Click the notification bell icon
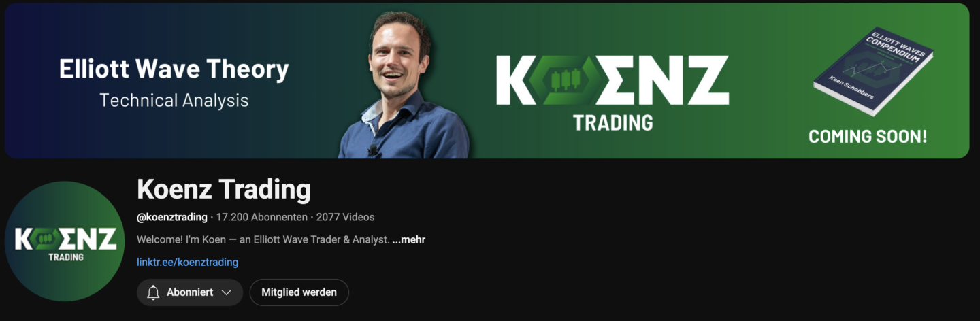 click(x=153, y=292)
